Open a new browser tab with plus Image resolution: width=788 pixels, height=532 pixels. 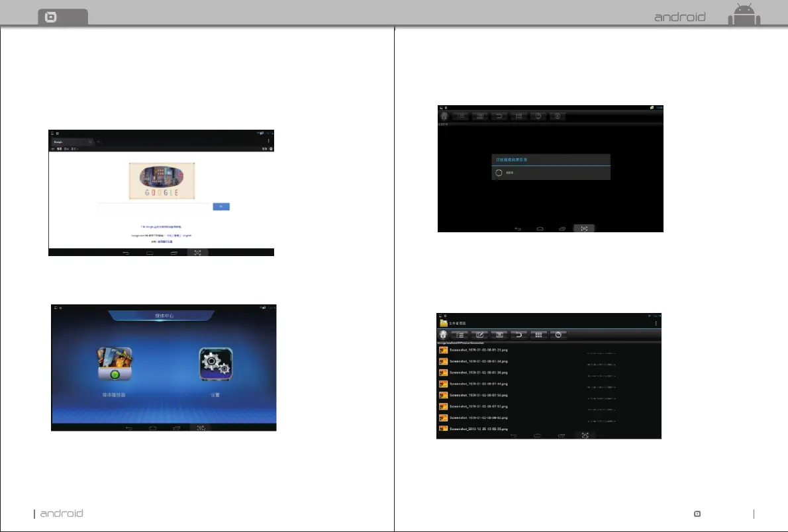99,142
